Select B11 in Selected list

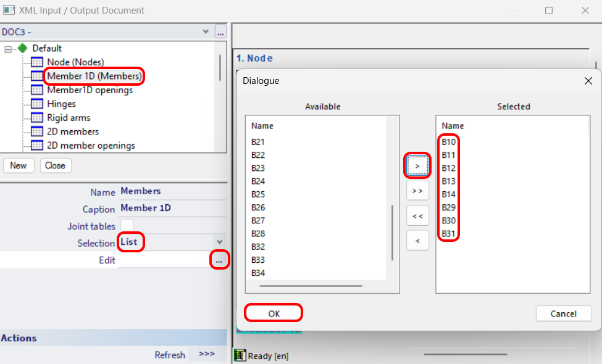tap(448, 155)
